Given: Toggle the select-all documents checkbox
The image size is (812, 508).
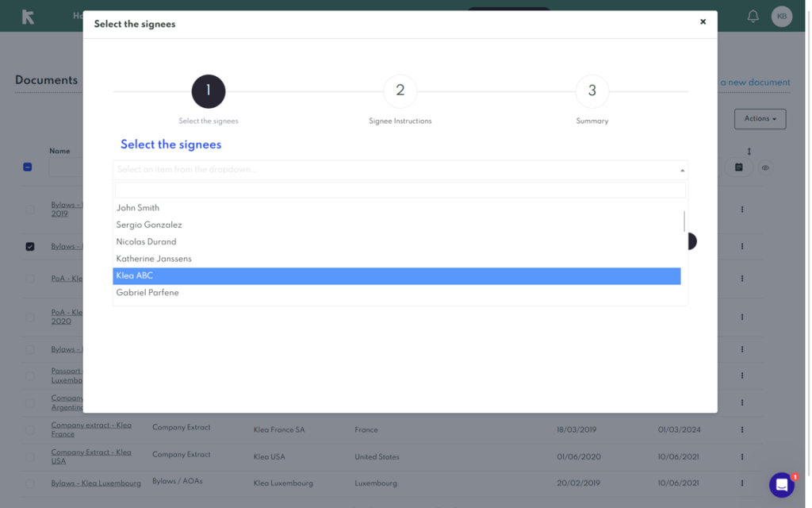Looking at the screenshot, I should point(28,167).
